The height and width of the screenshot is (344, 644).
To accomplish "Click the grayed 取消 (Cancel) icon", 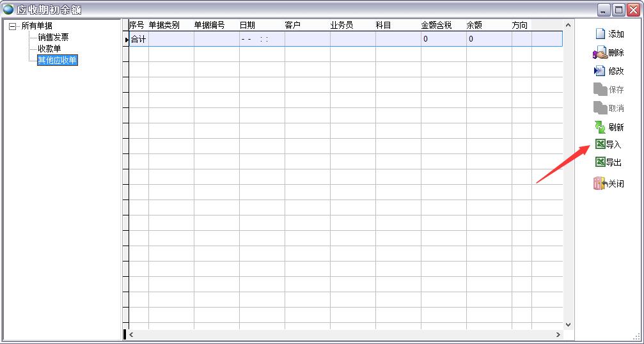I will point(600,108).
